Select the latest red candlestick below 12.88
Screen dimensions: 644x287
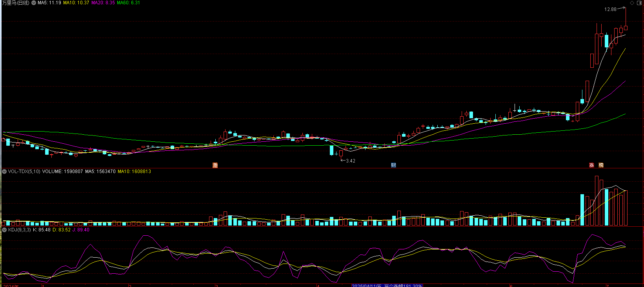point(626,28)
